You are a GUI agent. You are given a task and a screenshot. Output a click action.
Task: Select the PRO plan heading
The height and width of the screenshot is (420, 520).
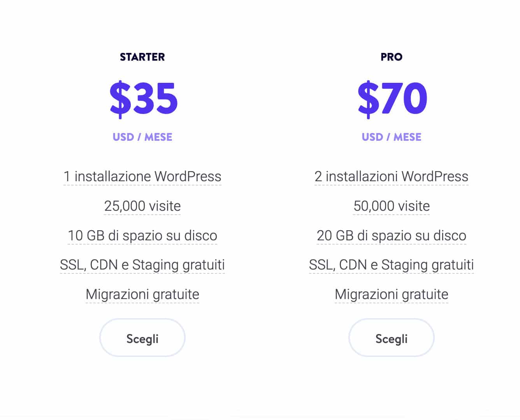tap(391, 56)
